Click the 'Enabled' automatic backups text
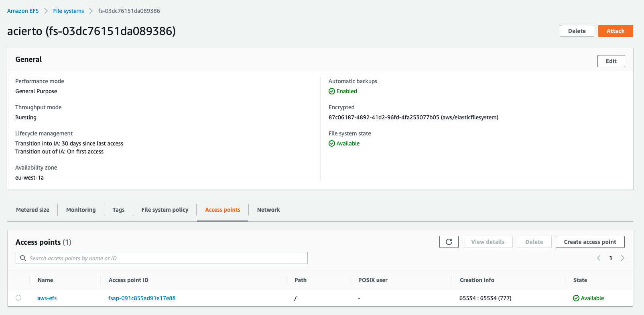The image size is (644, 315). coord(347,91)
